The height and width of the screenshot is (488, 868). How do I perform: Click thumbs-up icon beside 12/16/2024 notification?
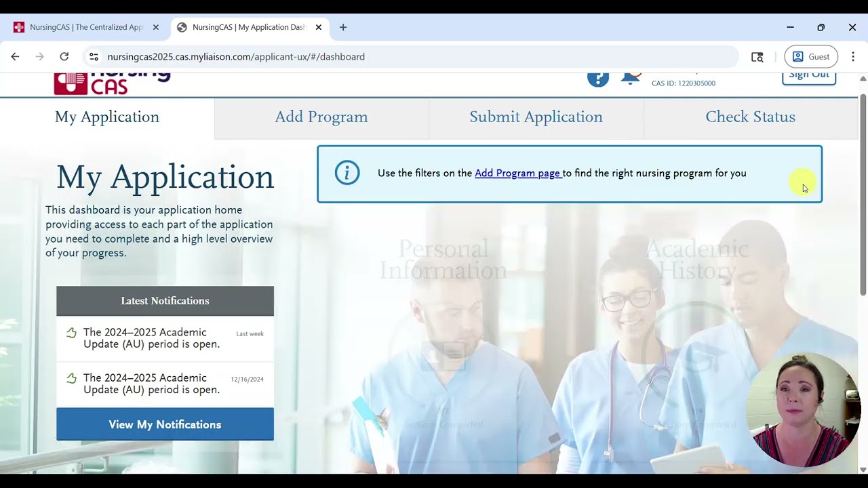pyautogui.click(x=71, y=378)
